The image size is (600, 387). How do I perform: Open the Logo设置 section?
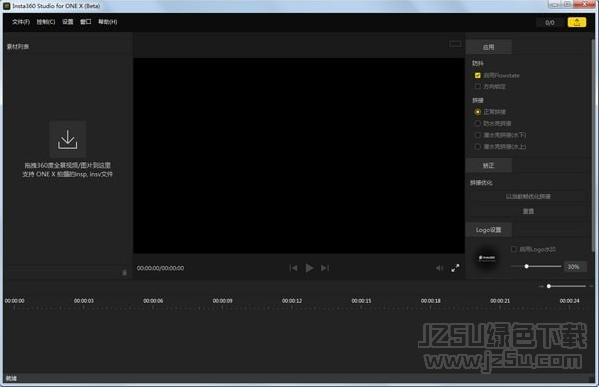(489, 230)
